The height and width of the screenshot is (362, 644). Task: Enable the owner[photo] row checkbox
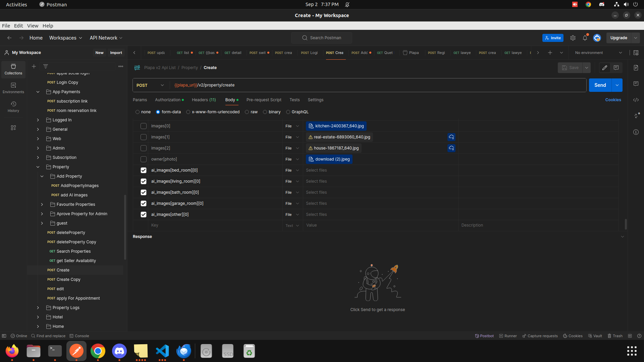(144, 159)
